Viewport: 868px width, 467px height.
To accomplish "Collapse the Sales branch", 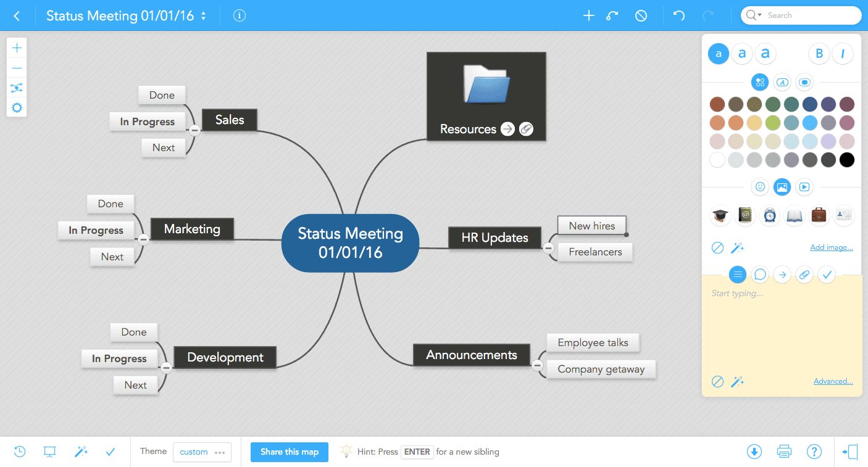I will 194,130.
